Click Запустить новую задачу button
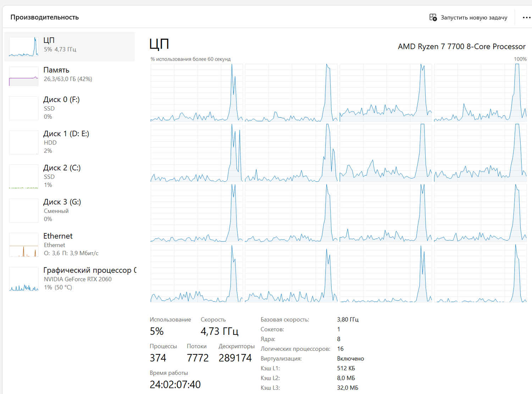Screen dimensions: 532x394 (468, 17)
